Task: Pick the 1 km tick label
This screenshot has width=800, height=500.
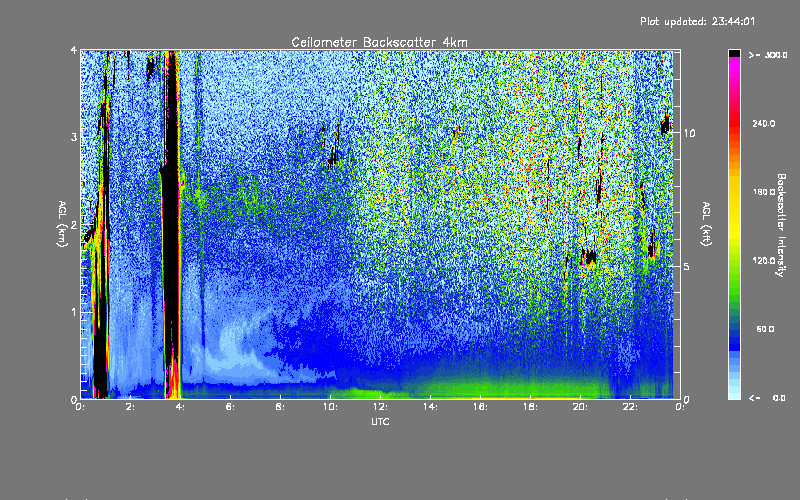Action: point(74,312)
